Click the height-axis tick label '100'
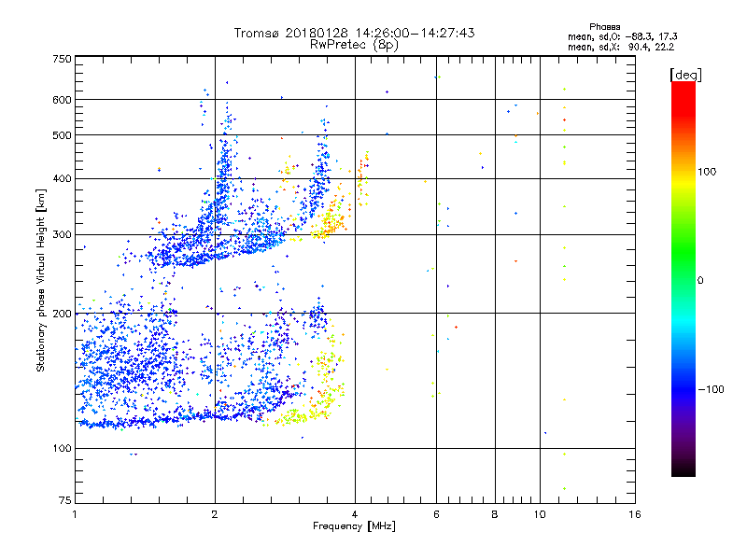The height and width of the screenshot is (560, 747). click(62, 448)
